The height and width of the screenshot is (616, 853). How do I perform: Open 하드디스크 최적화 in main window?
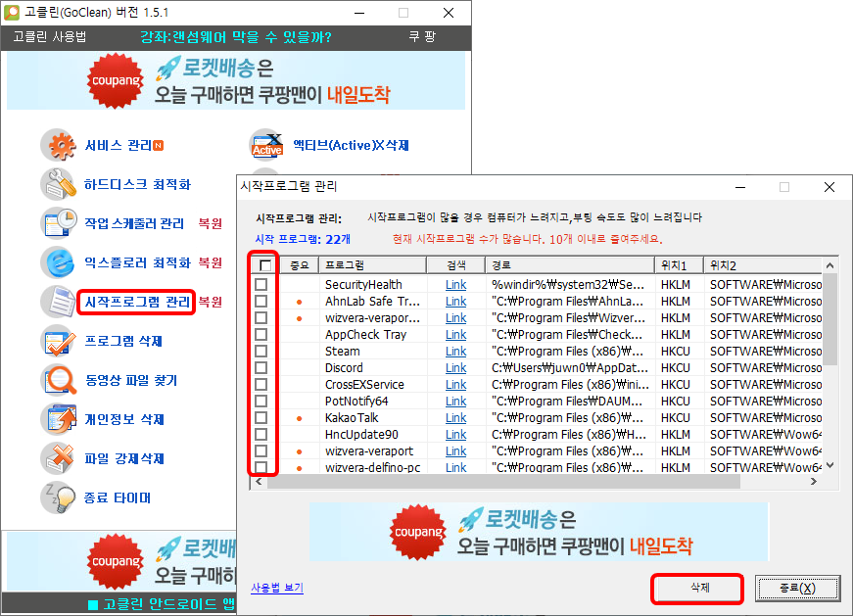[137, 184]
